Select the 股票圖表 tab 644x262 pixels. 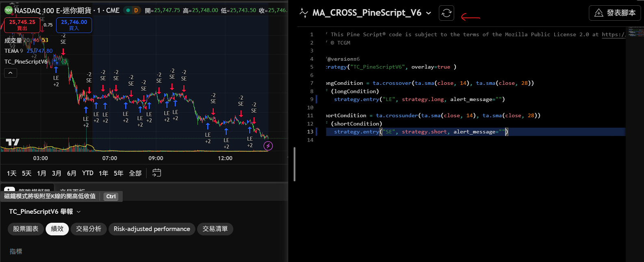coord(26,229)
